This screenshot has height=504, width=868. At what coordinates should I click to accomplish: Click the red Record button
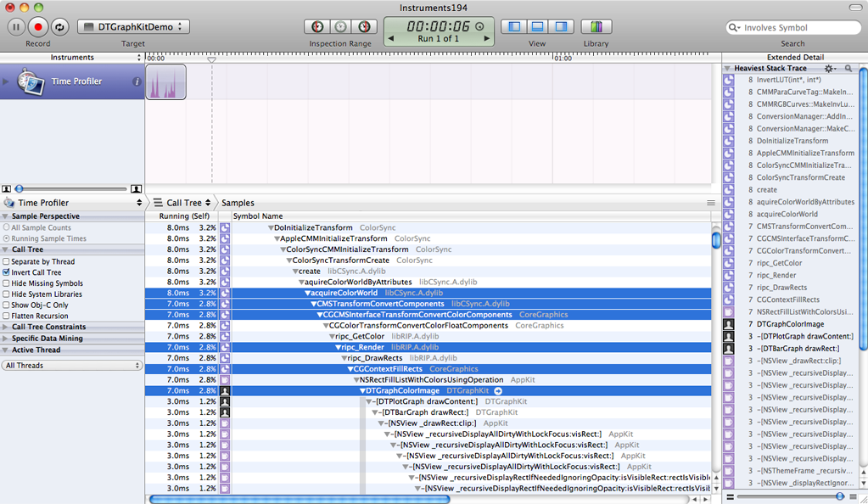pyautogui.click(x=37, y=27)
